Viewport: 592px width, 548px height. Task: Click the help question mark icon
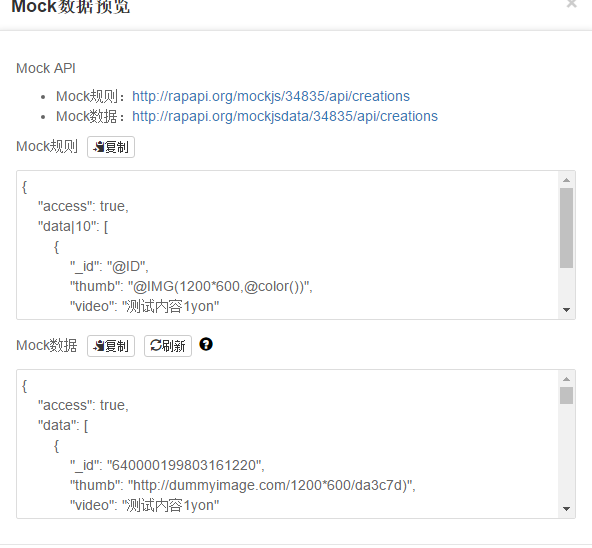(x=206, y=344)
